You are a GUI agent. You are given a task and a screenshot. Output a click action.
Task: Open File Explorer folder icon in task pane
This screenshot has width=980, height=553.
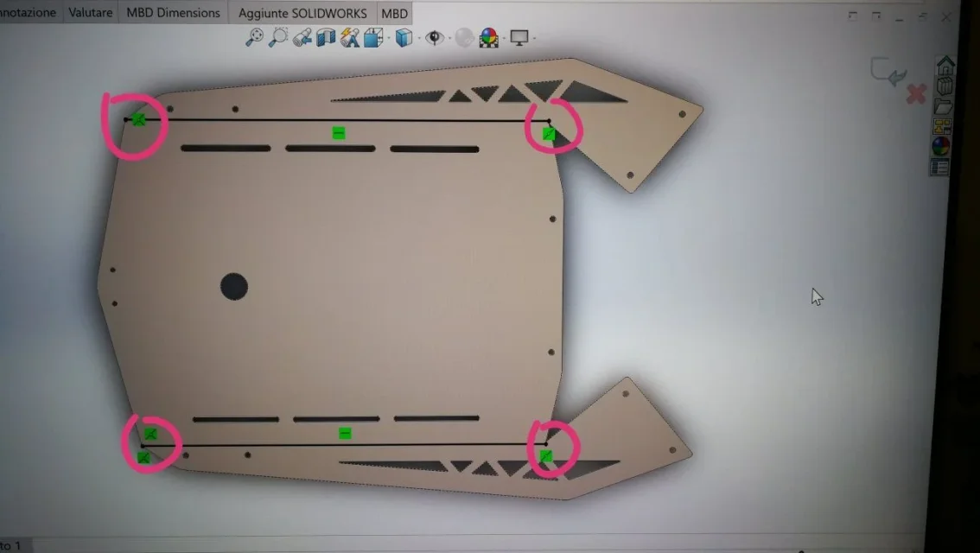click(943, 106)
